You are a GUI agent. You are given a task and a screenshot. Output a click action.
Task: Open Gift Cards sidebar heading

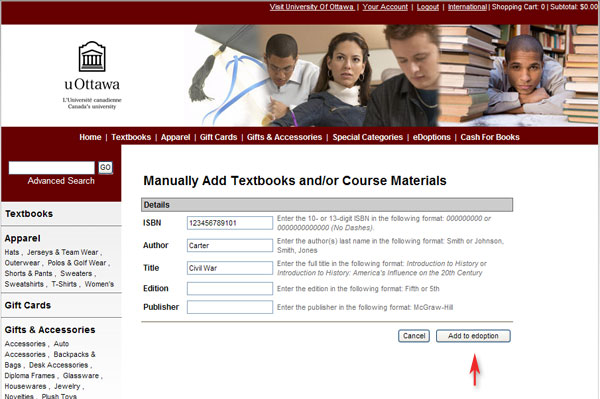pyautogui.click(x=28, y=305)
